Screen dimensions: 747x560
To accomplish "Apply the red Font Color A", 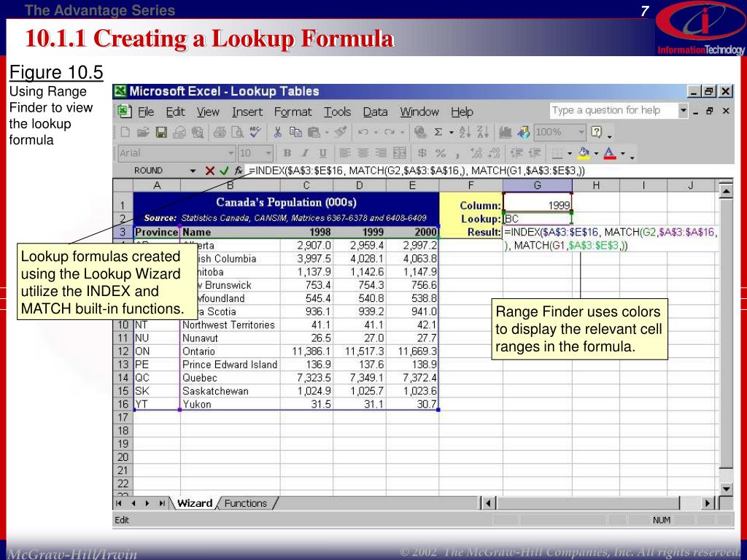I will coord(609,153).
